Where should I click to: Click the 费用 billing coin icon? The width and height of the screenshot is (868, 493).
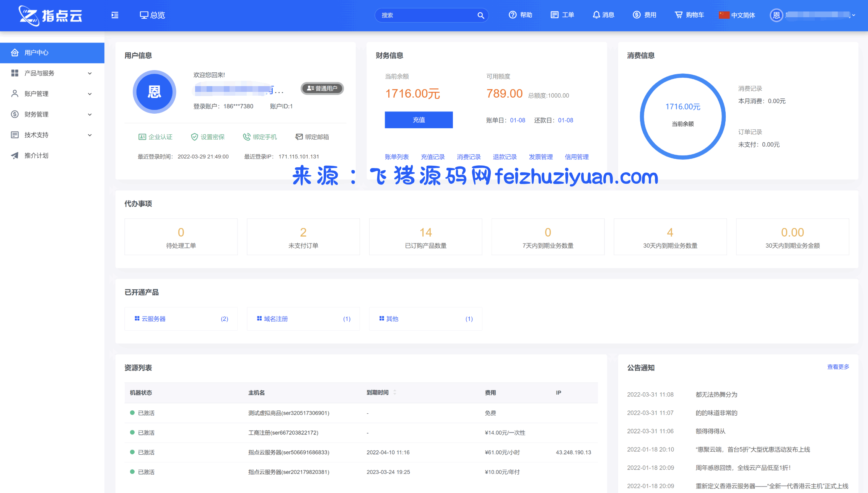(x=637, y=15)
